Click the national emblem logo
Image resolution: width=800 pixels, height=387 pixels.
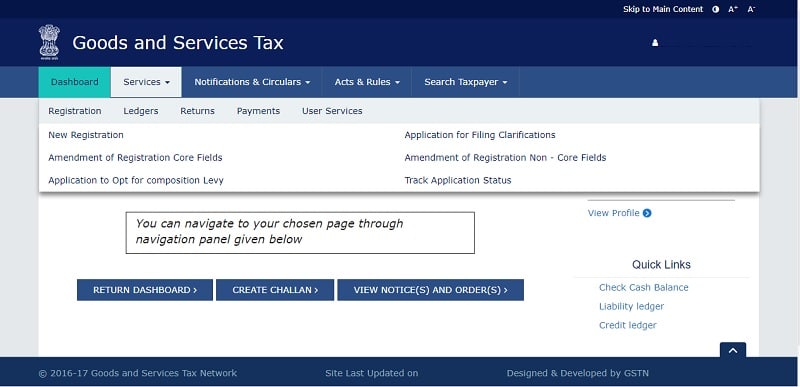[49, 42]
